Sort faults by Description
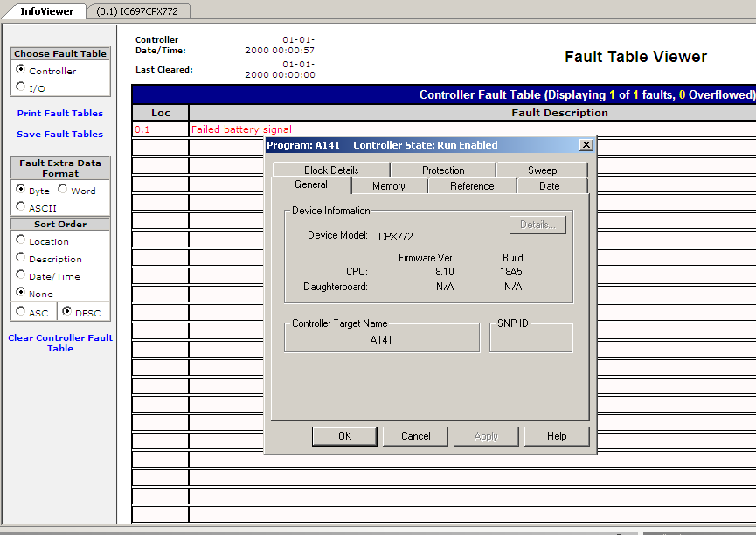The width and height of the screenshot is (756, 535). (x=21, y=258)
